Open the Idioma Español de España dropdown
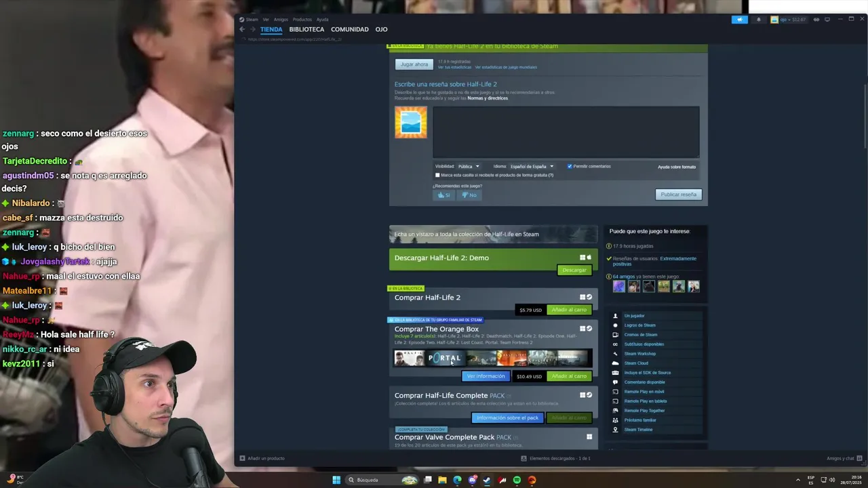Screen dimensions: 868x488 point(532,167)
